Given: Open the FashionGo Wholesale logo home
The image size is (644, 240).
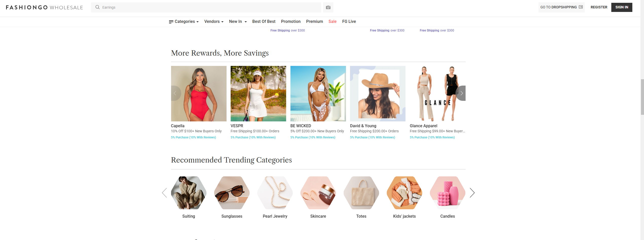Looking at the screenshot, I should coord(44,7).
